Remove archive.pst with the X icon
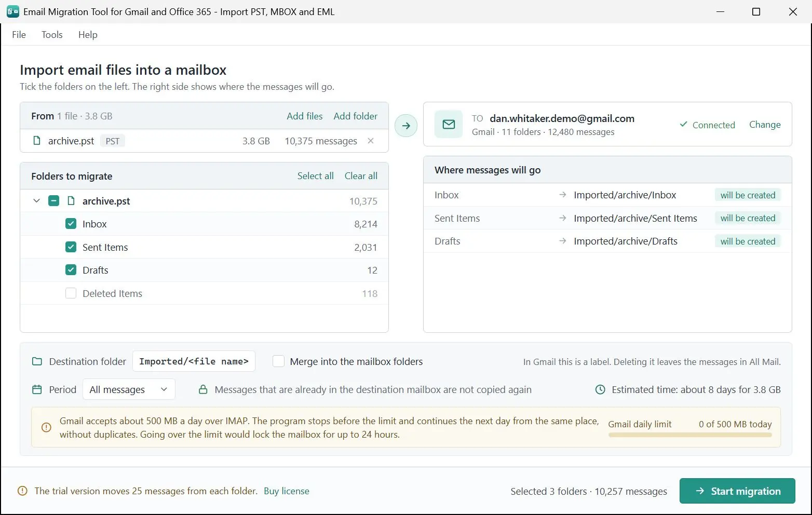This screenshot has height=515, width=812. point(371,141)
